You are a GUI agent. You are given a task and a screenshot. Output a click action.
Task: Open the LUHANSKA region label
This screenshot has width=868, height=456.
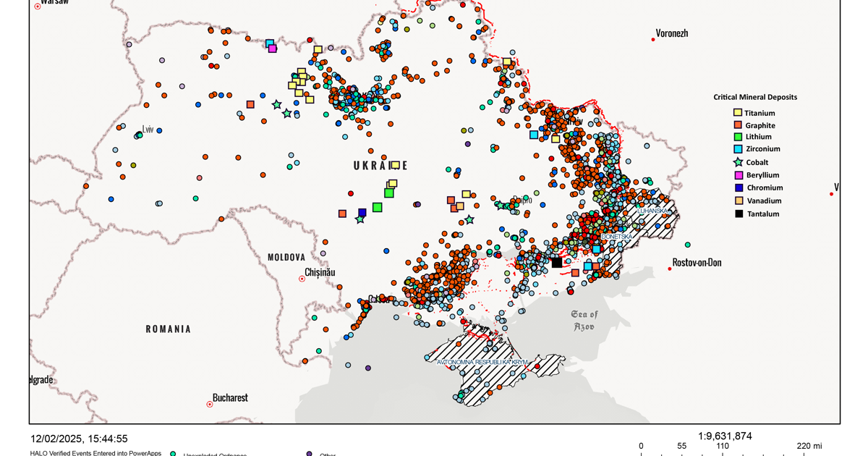point(652,211)
